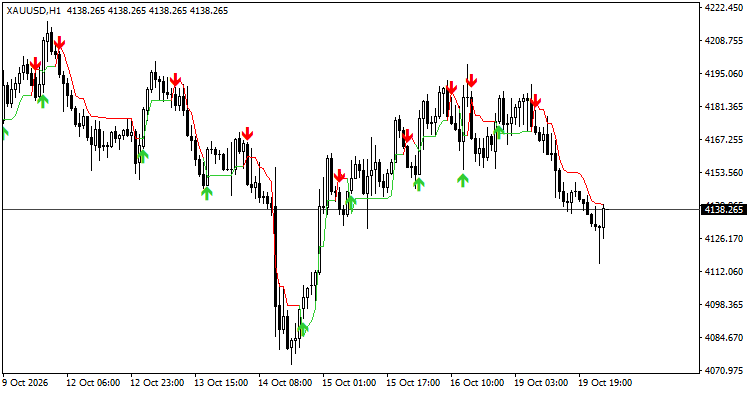Select the 4138.265 current price label
Screen dimensions: 750x394
[x=723, y=209]
